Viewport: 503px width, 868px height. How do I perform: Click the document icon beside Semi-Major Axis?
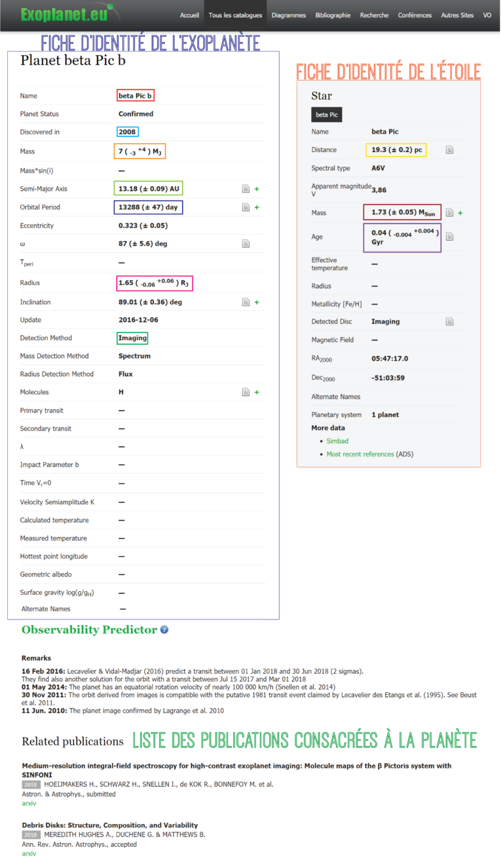(x=246, y=189)
